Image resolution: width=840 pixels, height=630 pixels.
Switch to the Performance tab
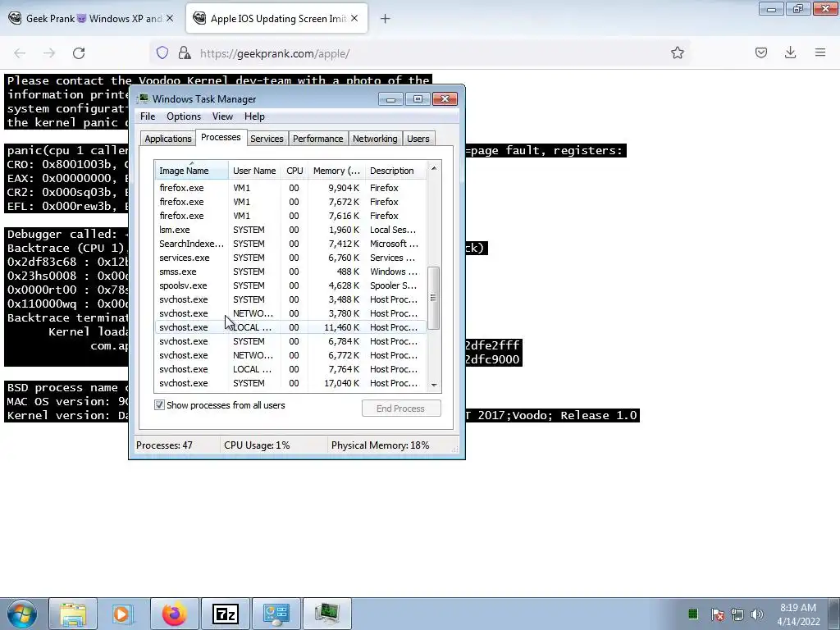[317, 139]
